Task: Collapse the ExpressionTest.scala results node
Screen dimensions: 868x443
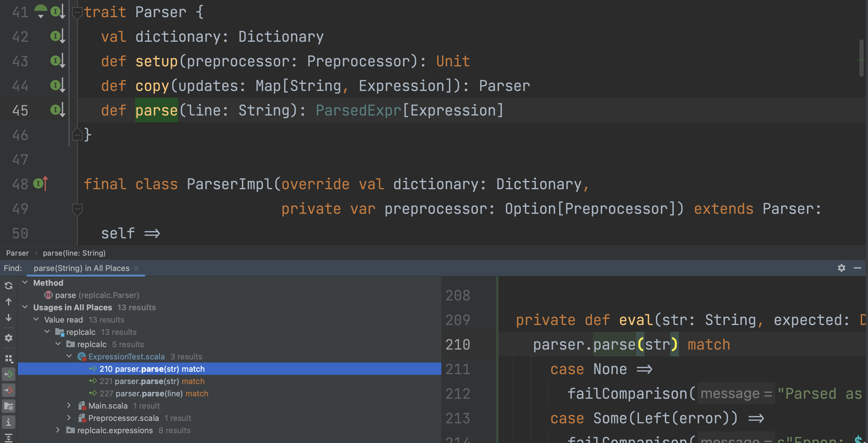Action: coord(69,356)
